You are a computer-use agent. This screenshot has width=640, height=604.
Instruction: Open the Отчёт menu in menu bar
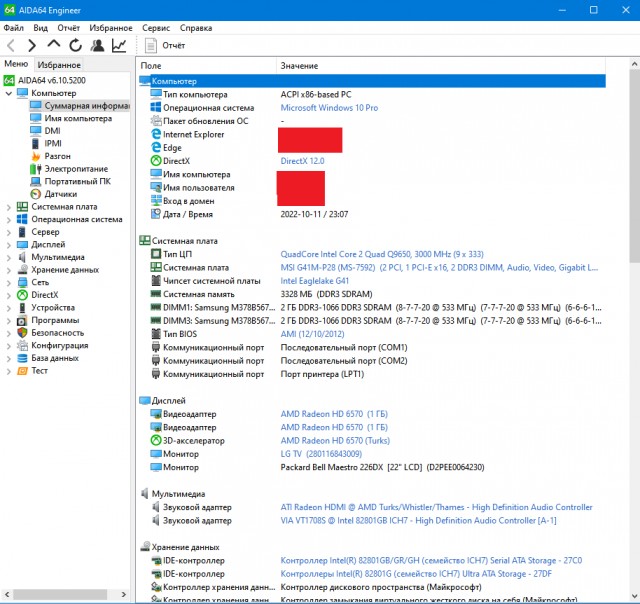pyautogui.click(x=68, y=28)
